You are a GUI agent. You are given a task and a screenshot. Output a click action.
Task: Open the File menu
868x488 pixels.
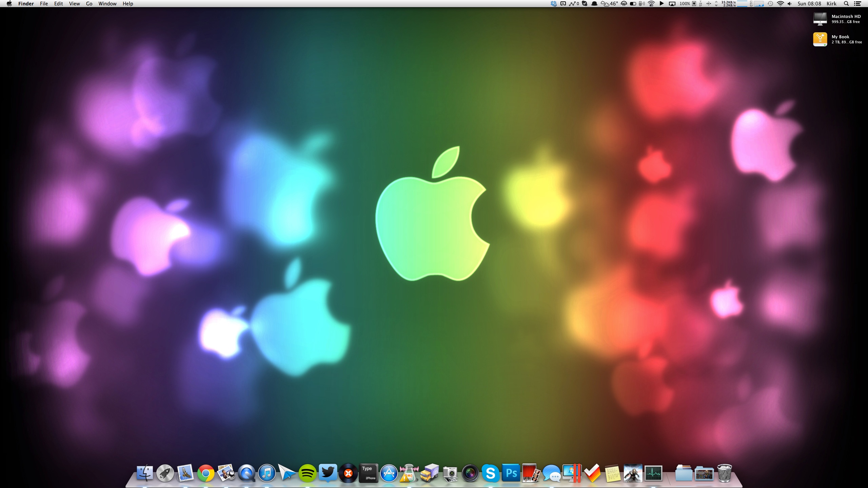tap(44, 4)
